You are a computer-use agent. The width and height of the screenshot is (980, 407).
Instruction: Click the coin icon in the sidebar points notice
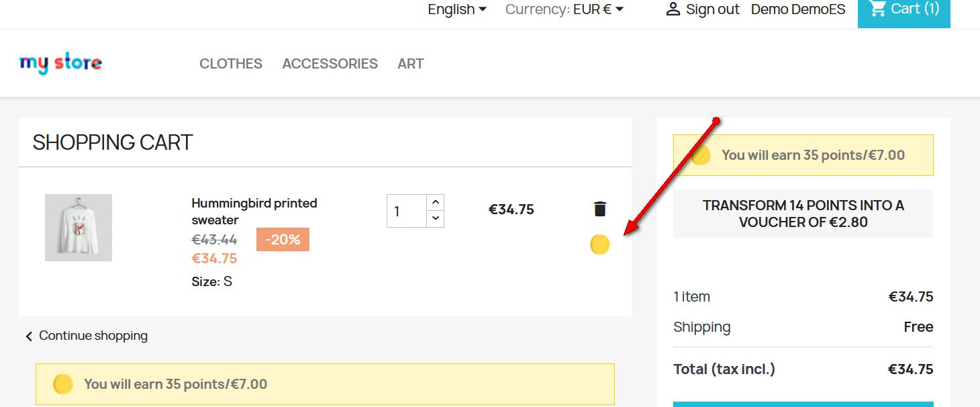[701, 156]
